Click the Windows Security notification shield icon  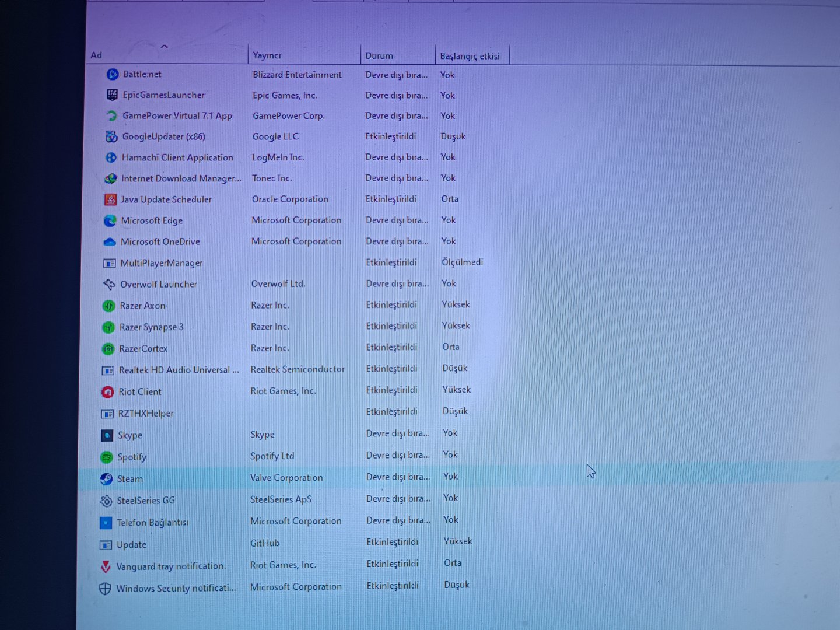[105, 589]
